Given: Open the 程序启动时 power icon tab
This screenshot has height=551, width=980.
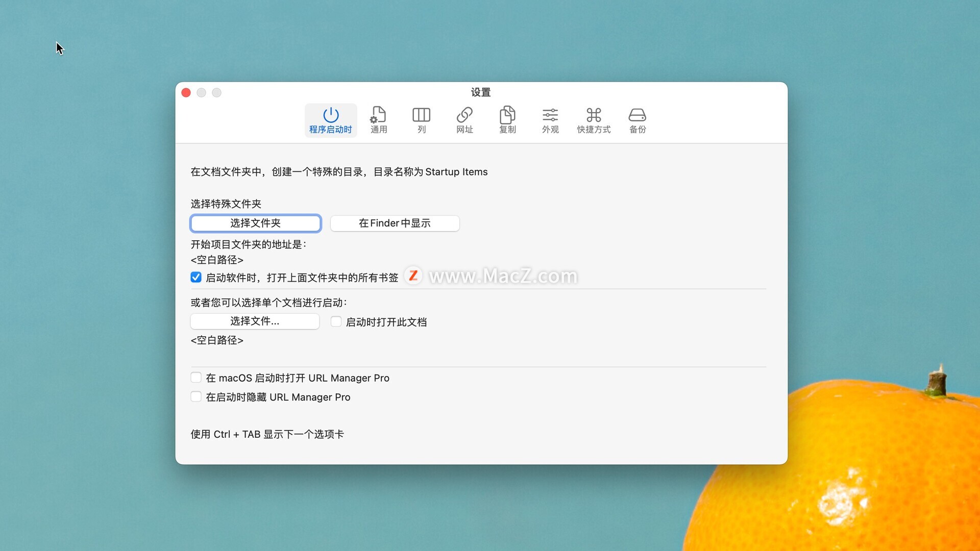Looking at the screenshot, I should pyautogui.click(x=331, y=120).
